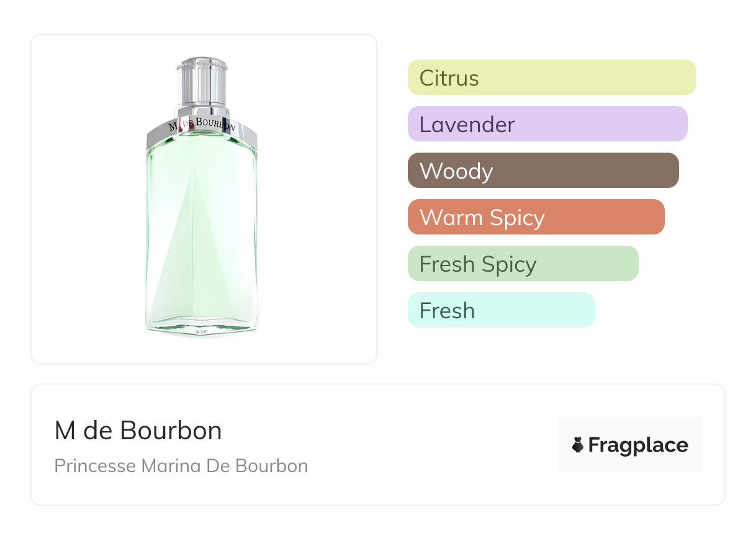Click the white Woody label text

[456, 171]
